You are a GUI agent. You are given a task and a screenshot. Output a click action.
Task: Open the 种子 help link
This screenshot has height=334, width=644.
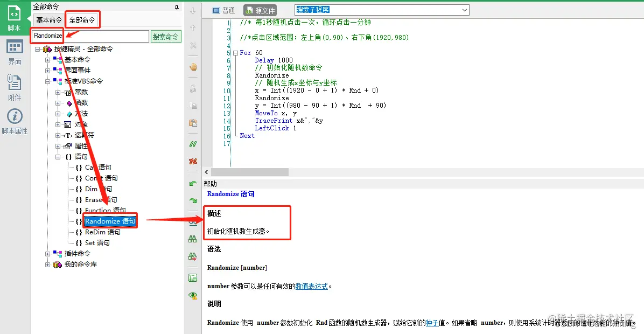point(432,323)
